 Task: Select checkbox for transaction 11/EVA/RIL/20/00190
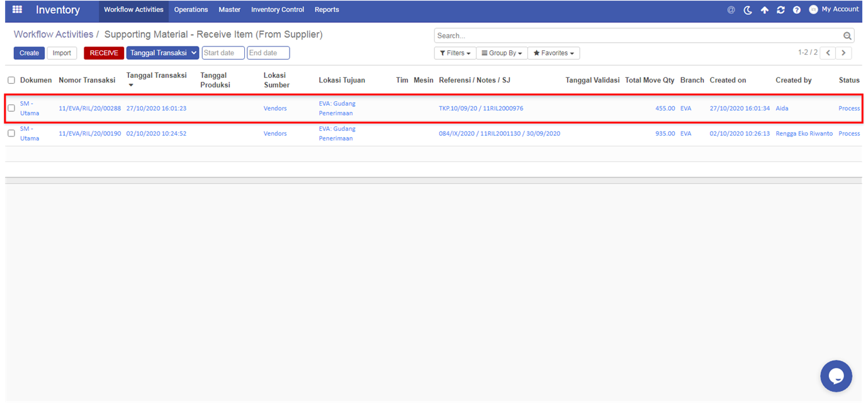coord(11,133)
